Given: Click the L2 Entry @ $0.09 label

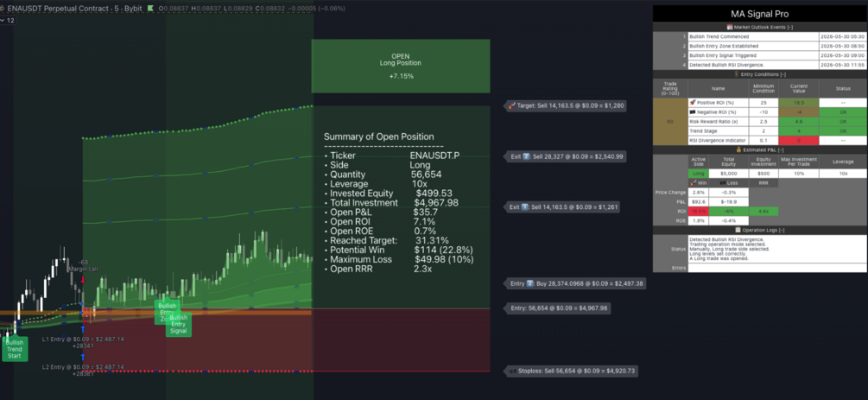Looking at the screenshot, I should click(83, 367).
